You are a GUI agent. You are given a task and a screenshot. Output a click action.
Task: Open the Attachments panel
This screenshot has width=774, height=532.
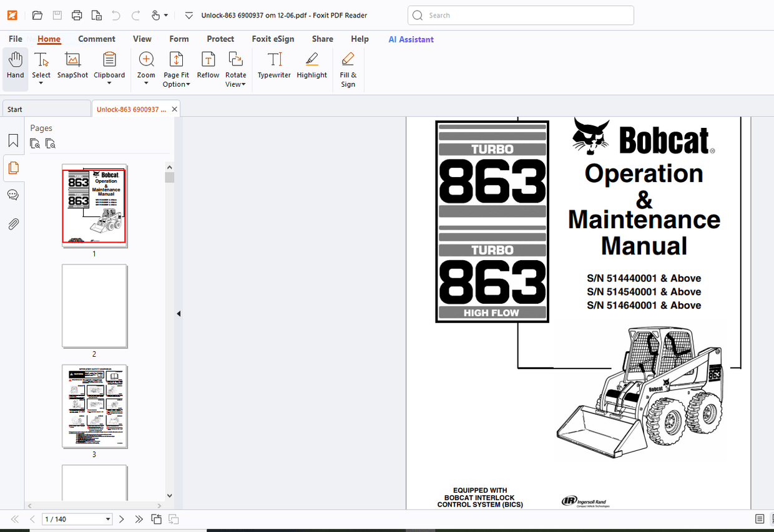tap(13, 224)
